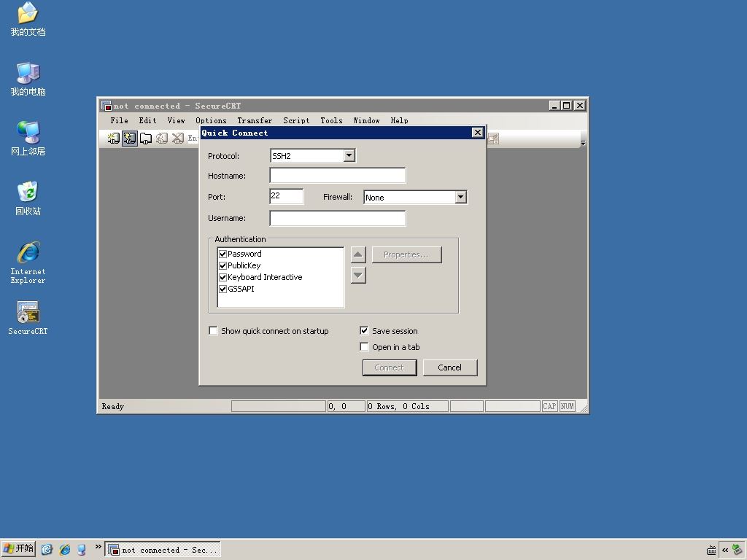
Task: Click the Cancel button
Action: [x=449, y=367]
